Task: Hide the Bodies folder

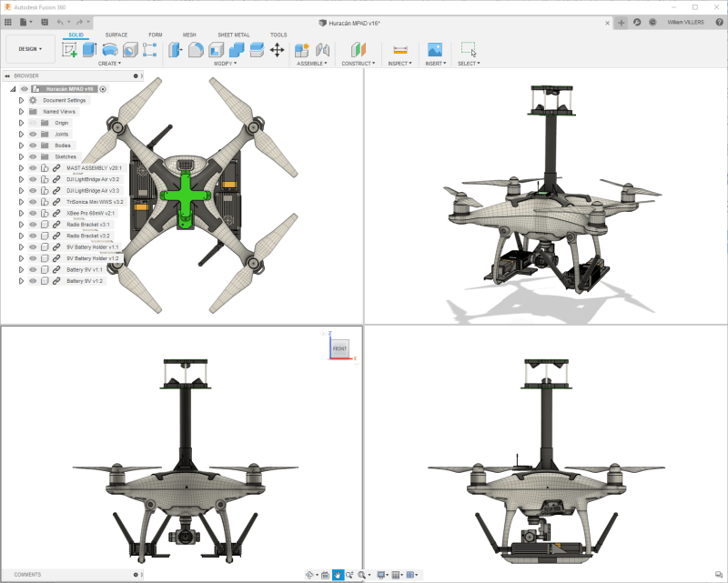Action: coord(33,146)
